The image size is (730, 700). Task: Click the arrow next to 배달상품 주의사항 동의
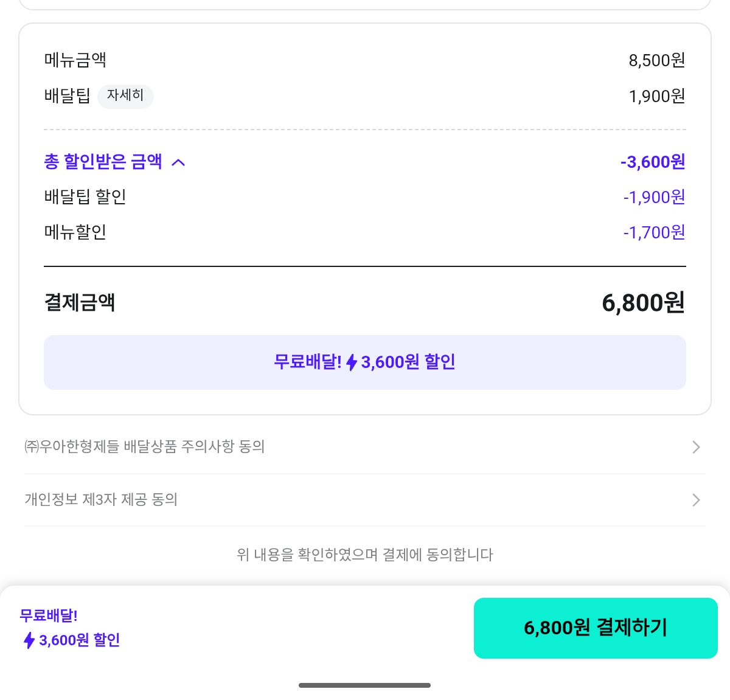[x=696, y=448]
